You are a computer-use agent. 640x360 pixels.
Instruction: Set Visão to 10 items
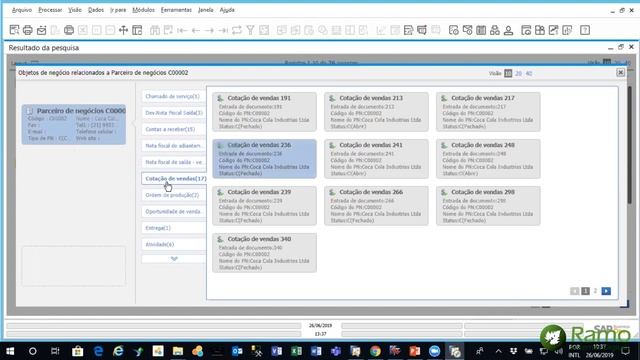pyautogui.click(x=508, y=73)
